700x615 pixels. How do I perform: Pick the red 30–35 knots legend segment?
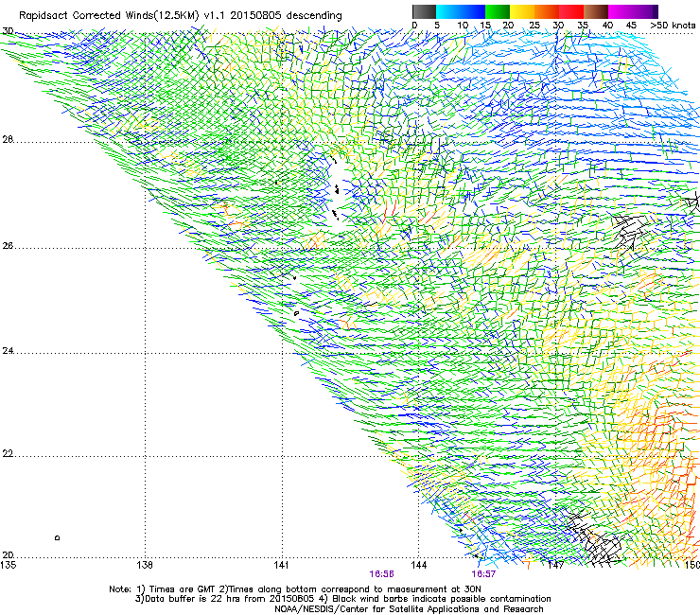(571, 11)
